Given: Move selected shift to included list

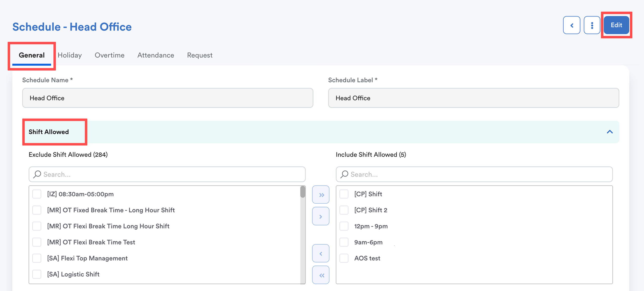Looking at the screenshot, I should point(320,216).
